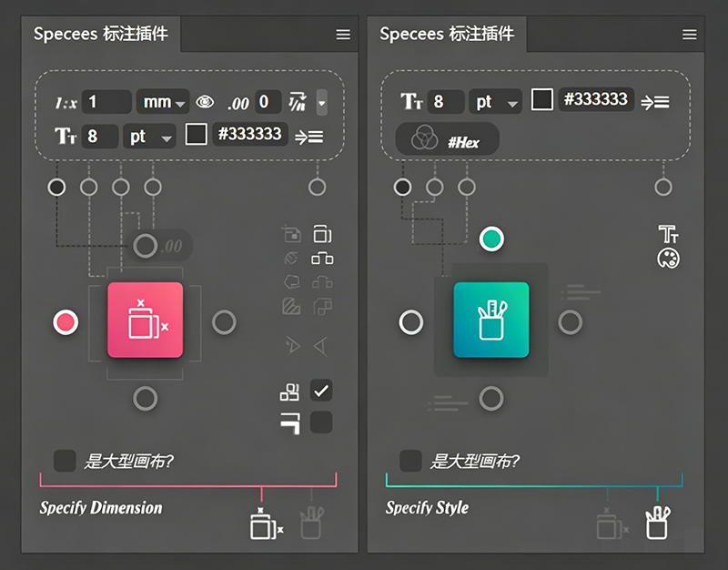The width and height of the screenshot is (728, 570).
Task: Switch to style mode in right footer
Action: click(x=658, y=523)
